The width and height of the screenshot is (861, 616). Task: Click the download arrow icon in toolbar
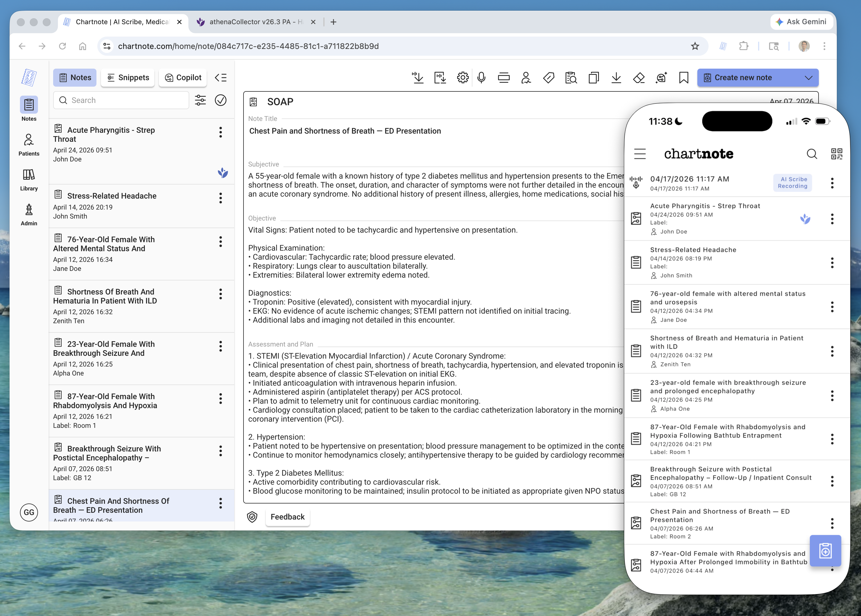[x=616, y=78]
